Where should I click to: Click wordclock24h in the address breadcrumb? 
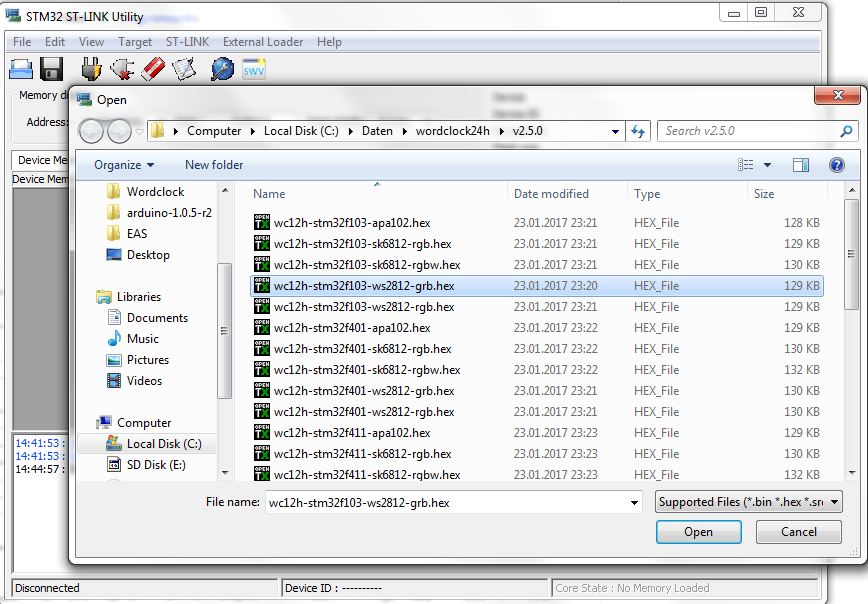(453, 131)
